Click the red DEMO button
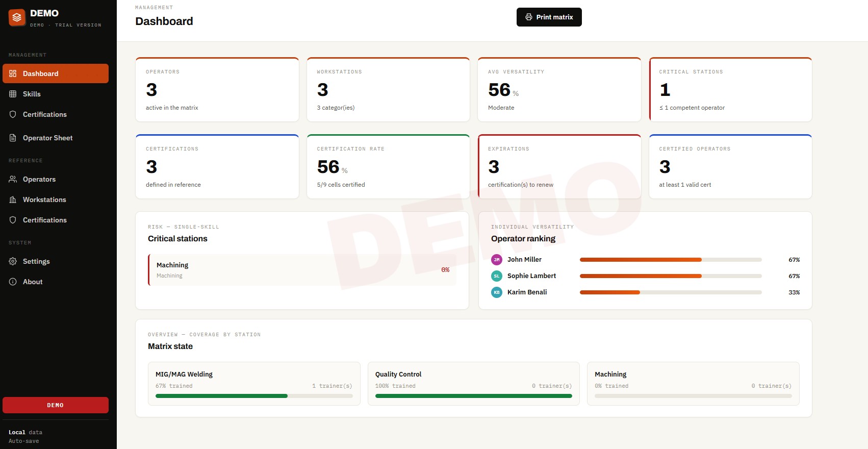Image resolution: width=868 pixels, height=449 pixels. (56, 405)
